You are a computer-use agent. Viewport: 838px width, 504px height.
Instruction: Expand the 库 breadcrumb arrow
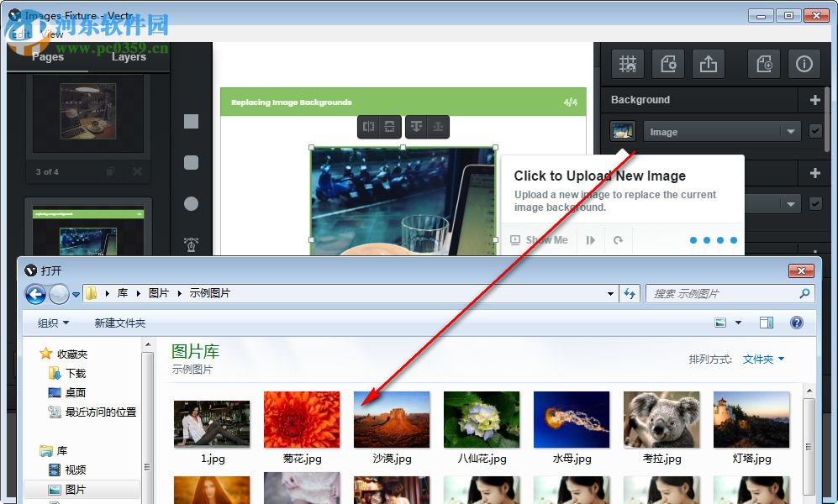click(139, 294)
